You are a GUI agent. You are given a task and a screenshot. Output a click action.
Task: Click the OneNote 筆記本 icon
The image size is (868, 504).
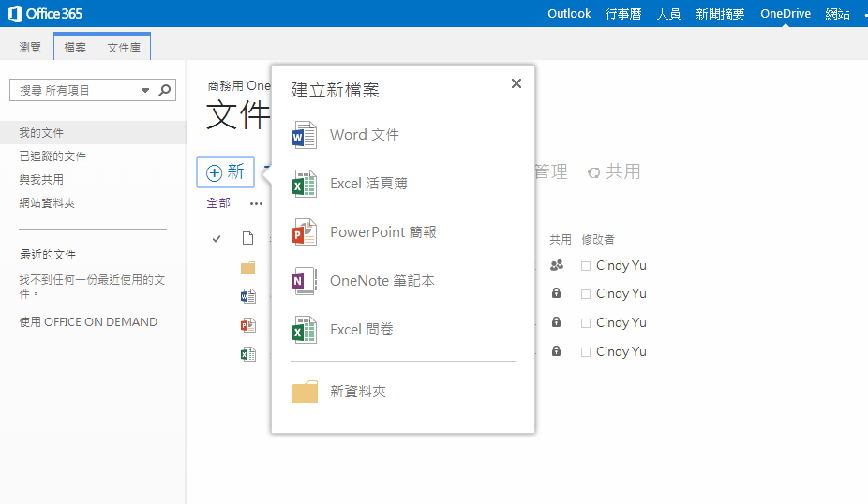305,281
